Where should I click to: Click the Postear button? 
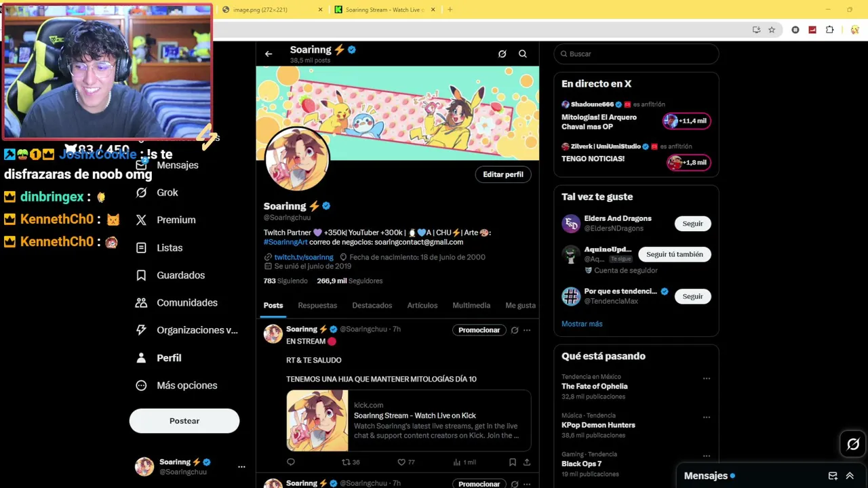click(x=184, y=421)
